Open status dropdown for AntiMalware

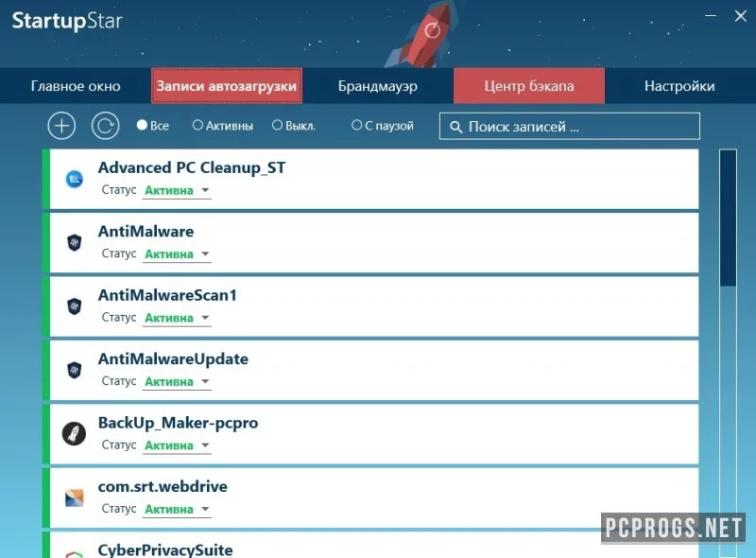[177, 254]
